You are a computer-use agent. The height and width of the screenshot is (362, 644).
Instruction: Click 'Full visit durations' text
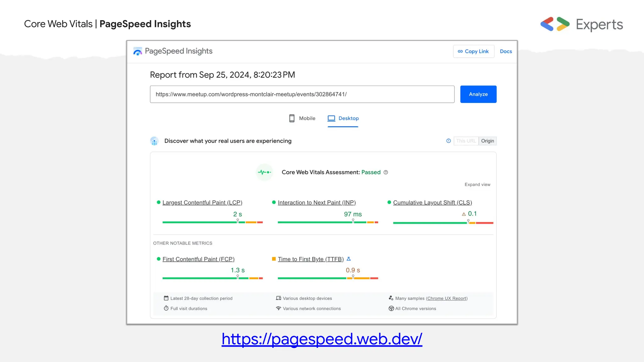[x=189, y=309]
